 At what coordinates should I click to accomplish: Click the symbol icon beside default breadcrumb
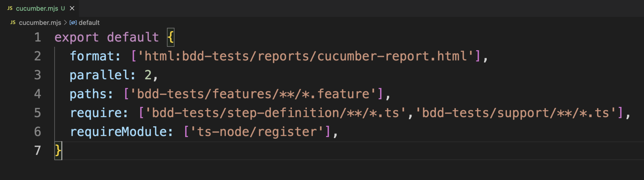(73, 23)
